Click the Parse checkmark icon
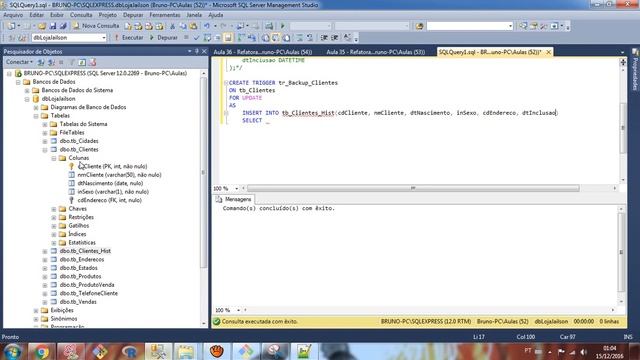Screen dimensions: 640x360 click(196, 38)
